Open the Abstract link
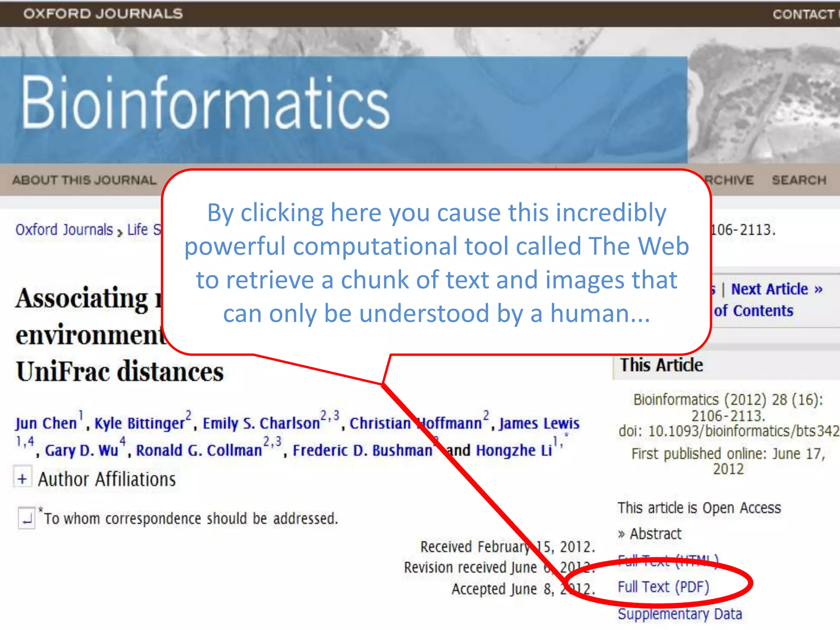This screenshot has width=840, height=630. [x=655, y=534]
